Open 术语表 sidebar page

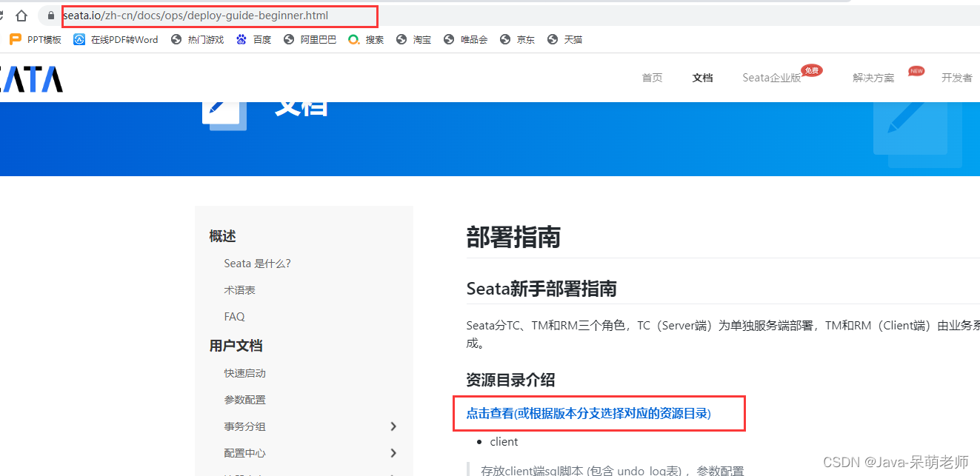[x=240, y=290]
